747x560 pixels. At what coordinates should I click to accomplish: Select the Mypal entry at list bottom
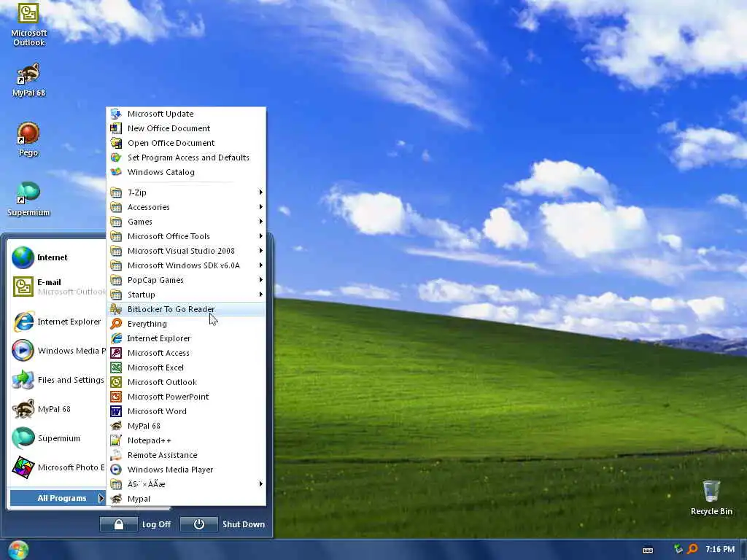tap(186, 499)
